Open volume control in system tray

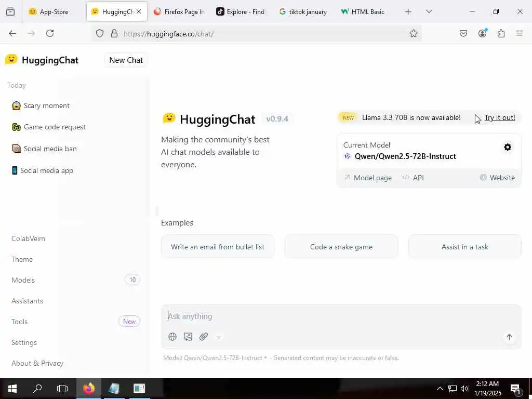coord(464,389)
